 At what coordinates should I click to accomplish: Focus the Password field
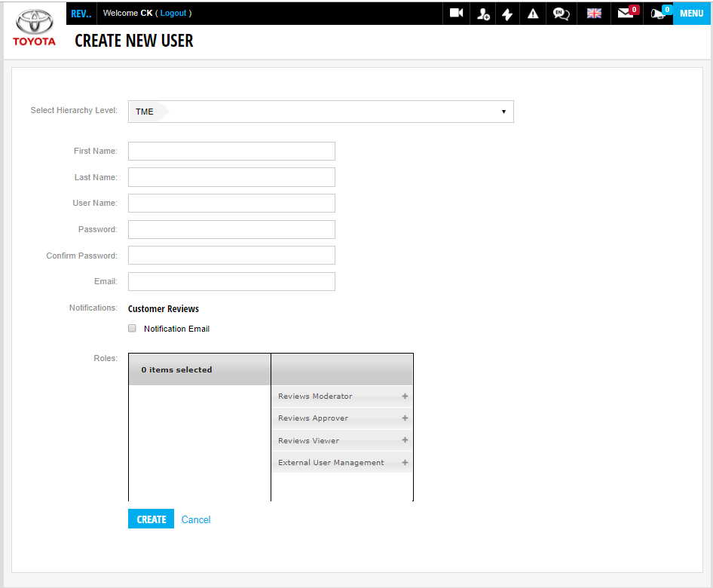(x=231, y=230)
